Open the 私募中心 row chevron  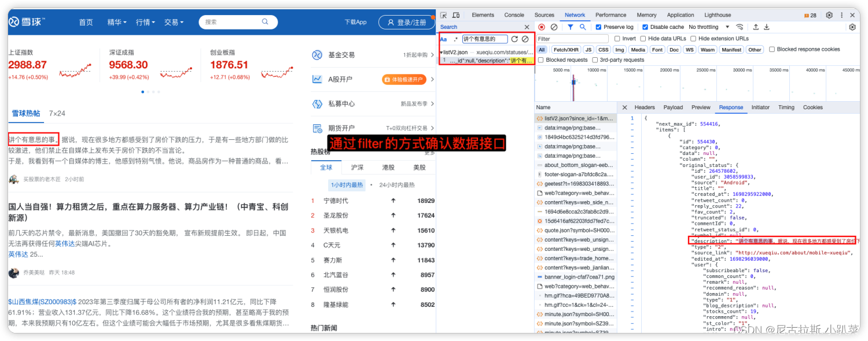[x=432, y=104]
